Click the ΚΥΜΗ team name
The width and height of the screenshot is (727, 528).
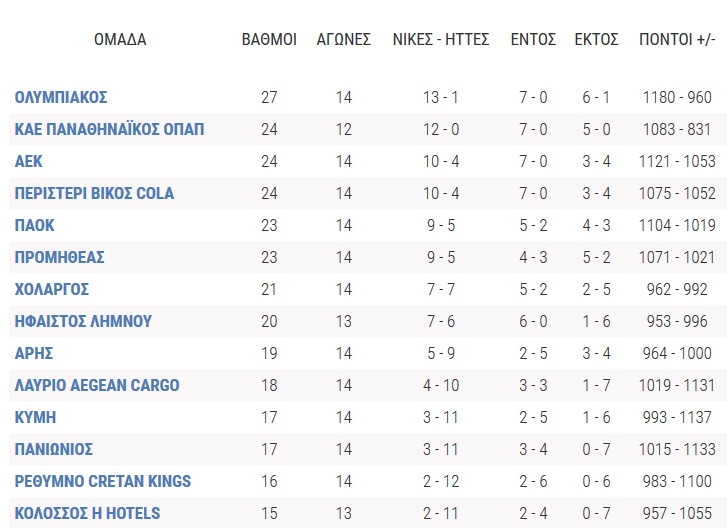[x=35, y=417]
